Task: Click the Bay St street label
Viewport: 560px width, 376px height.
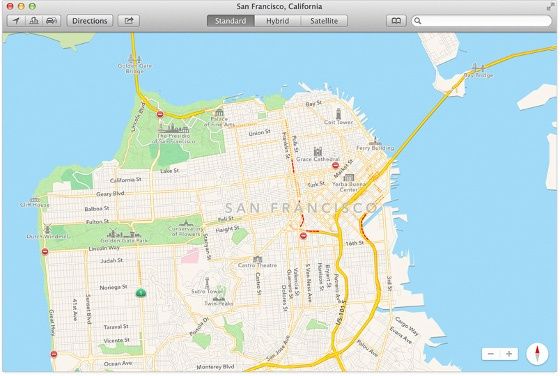Action: (314, 104)
